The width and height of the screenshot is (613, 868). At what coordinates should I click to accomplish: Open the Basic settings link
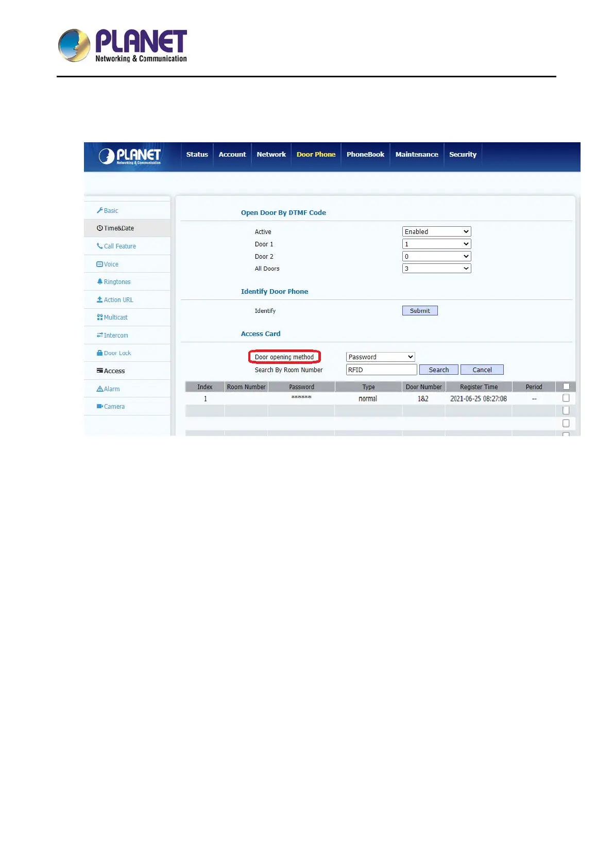coord(111,210)
